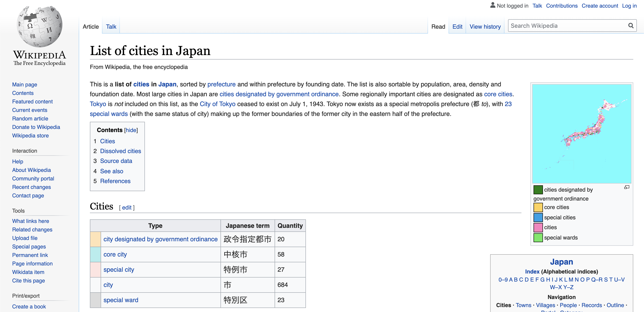Jump to Dissolved cities section
The image size is (644, 312).
[x=121, y=151]
